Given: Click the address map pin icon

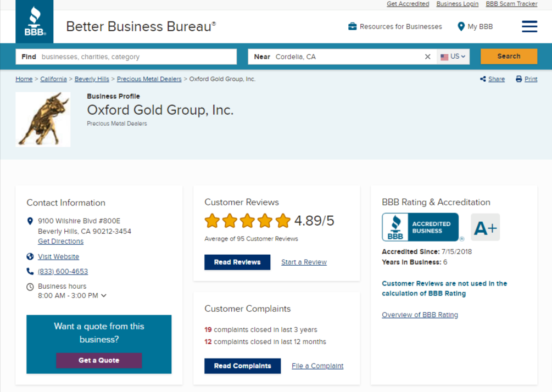Looking at the screenshot, I should click(x=30, y=221).
